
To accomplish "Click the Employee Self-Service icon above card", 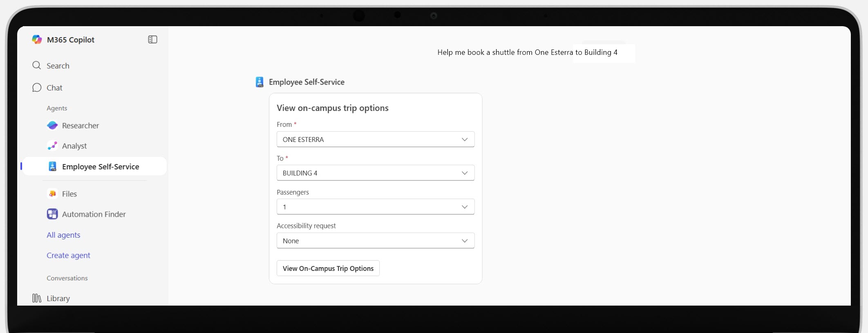I will (260, 82).
